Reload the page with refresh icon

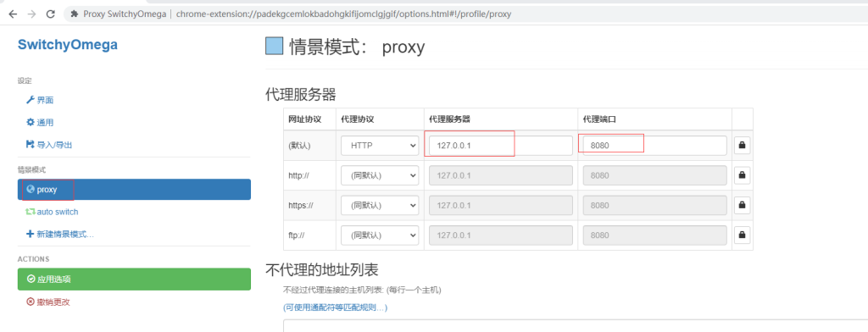point(50,14)
